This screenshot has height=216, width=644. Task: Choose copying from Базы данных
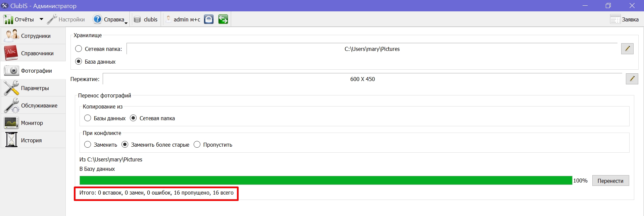88,118
